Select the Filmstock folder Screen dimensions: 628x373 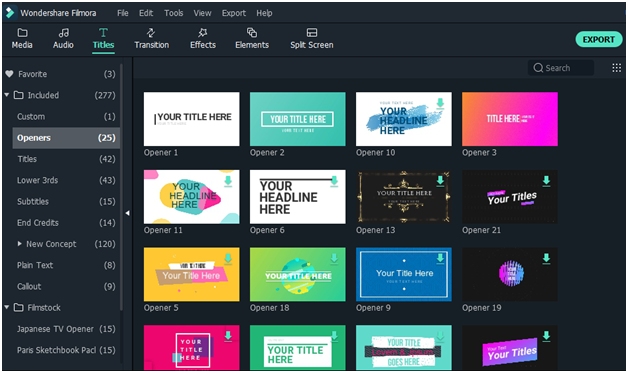pos(60,308)
